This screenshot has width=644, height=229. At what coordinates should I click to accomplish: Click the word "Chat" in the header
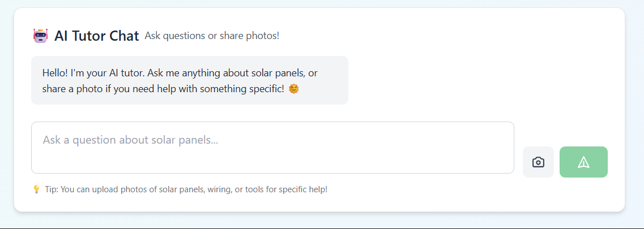(124, 36)
